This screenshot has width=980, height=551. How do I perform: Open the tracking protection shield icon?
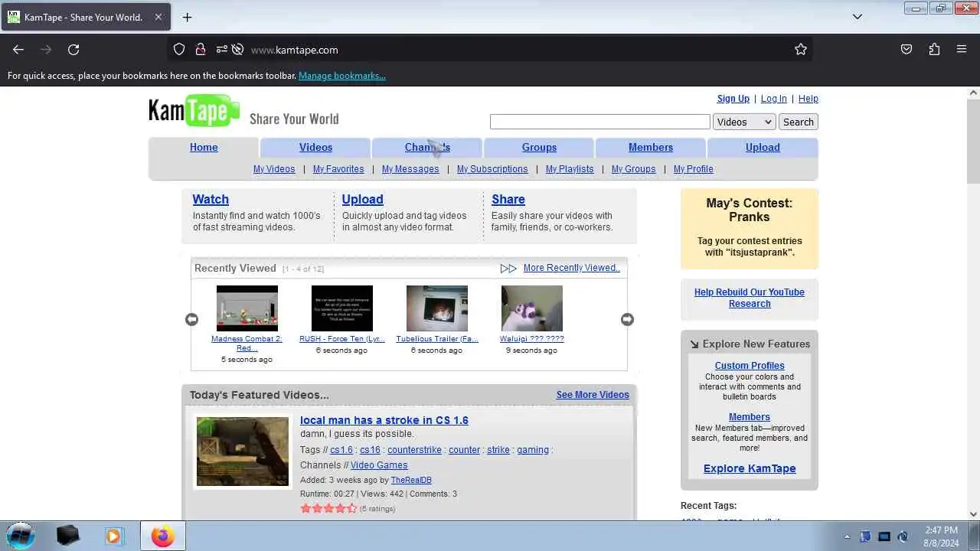(x=179, y=50)
